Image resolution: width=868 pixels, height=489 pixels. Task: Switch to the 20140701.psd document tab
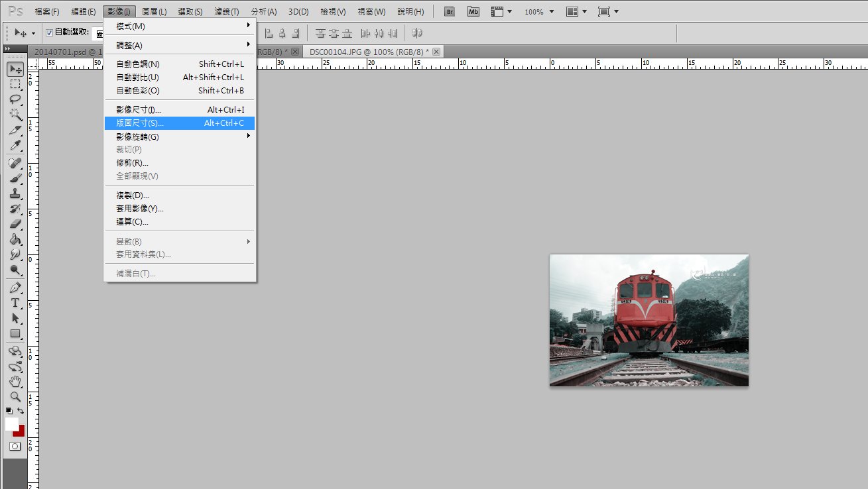click(x=66, y=52)
